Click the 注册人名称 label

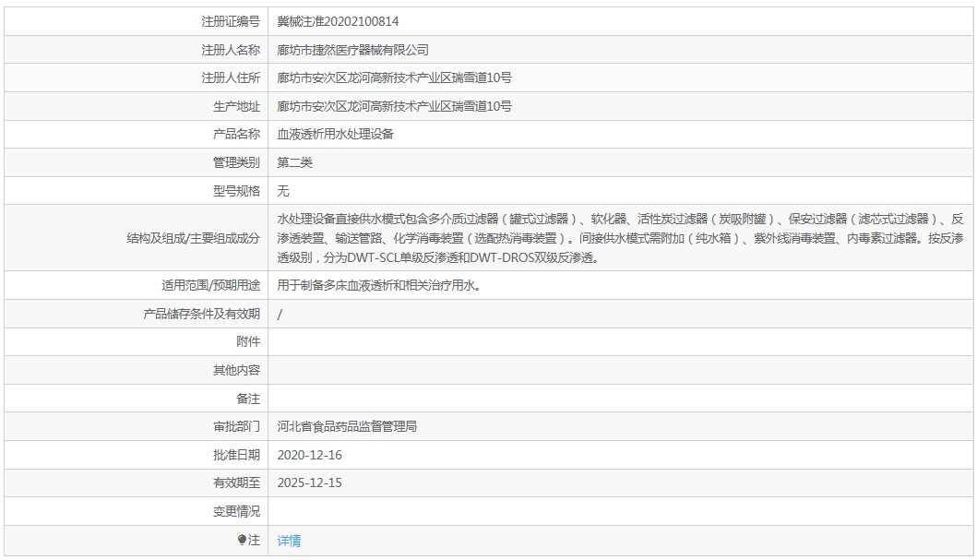coord(231,50)
